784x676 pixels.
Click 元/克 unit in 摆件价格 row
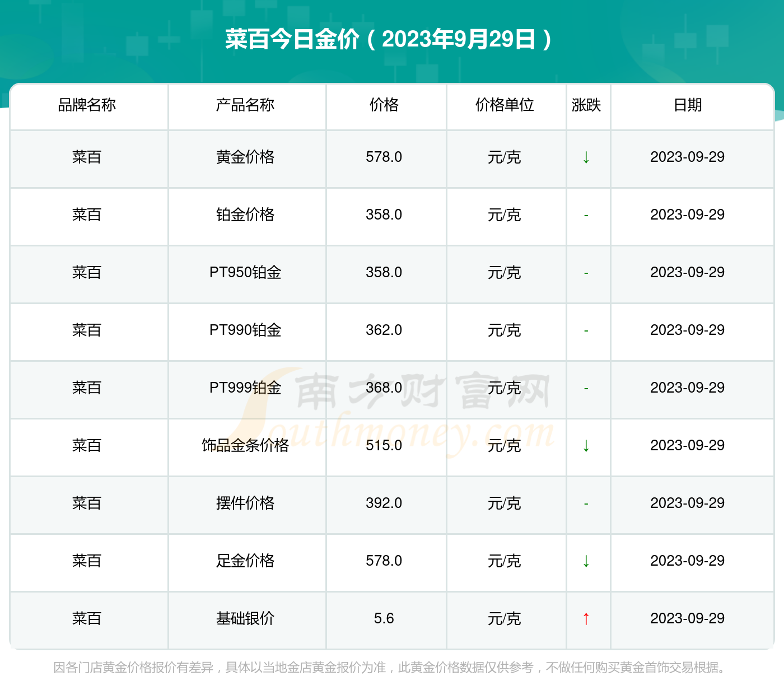click(505, 503)
